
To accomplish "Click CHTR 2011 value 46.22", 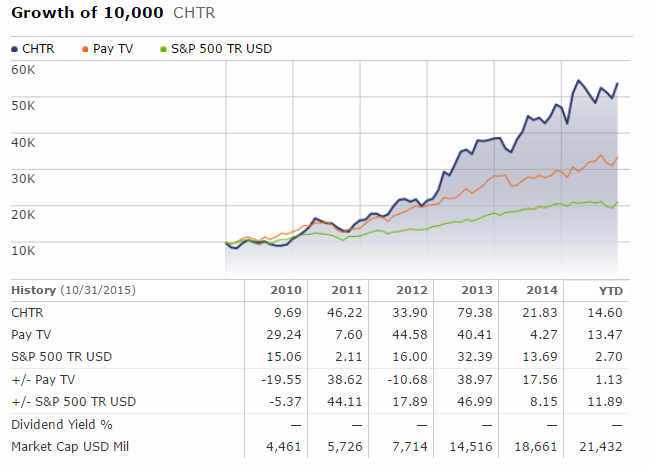I will point(345,313).
